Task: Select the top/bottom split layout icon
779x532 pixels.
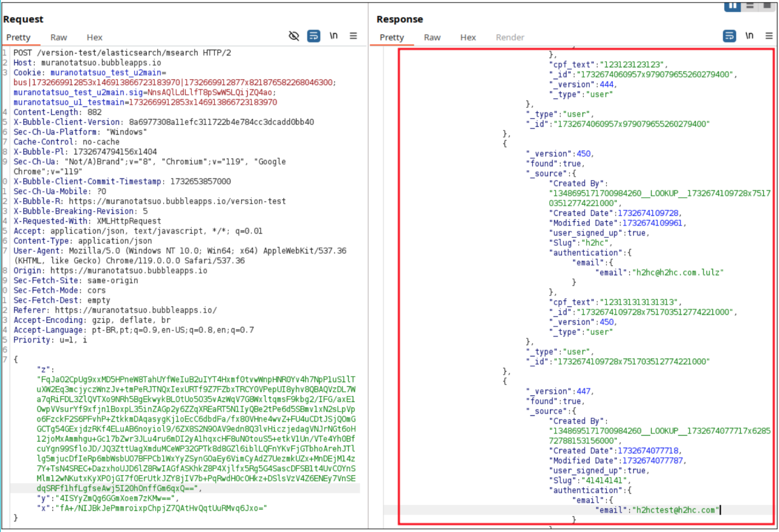Action: tap(750, 6)
